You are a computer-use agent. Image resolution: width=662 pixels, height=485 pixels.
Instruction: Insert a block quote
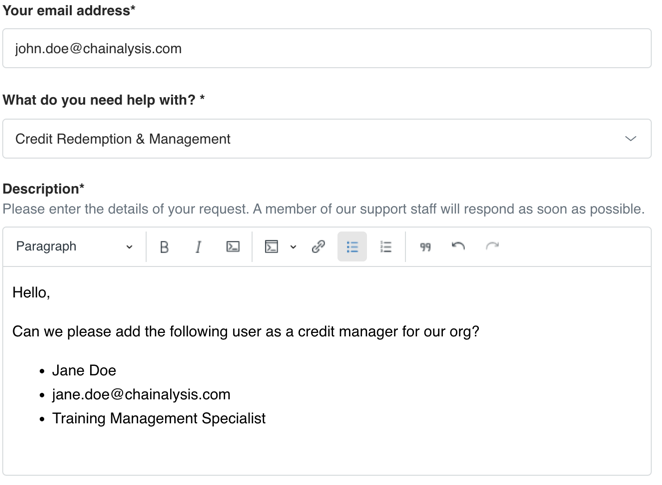point(425,247)
